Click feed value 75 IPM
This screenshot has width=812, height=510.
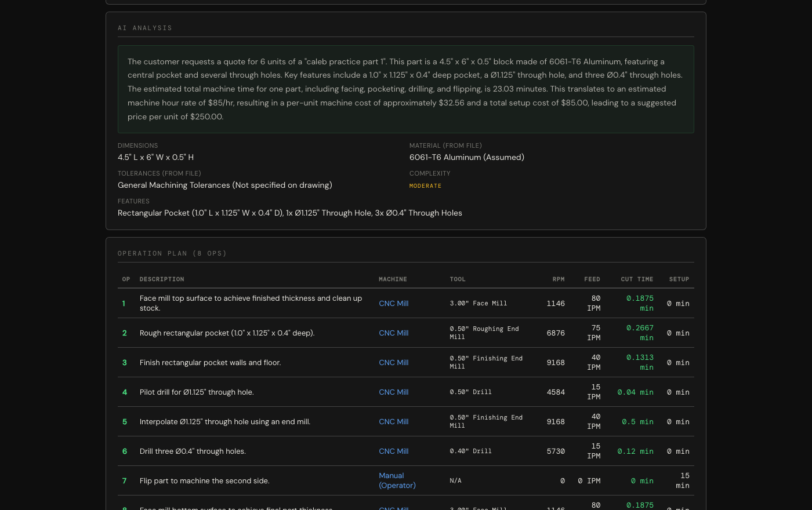(593, 333)
